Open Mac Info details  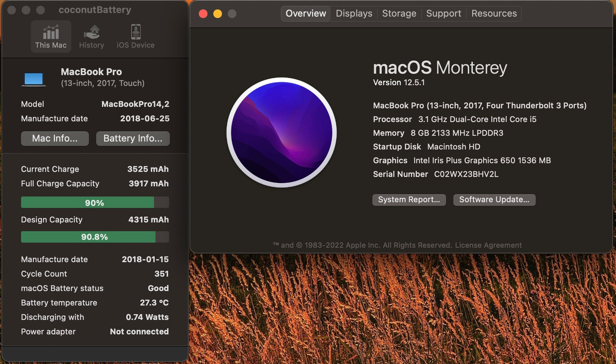click(55, 138)
